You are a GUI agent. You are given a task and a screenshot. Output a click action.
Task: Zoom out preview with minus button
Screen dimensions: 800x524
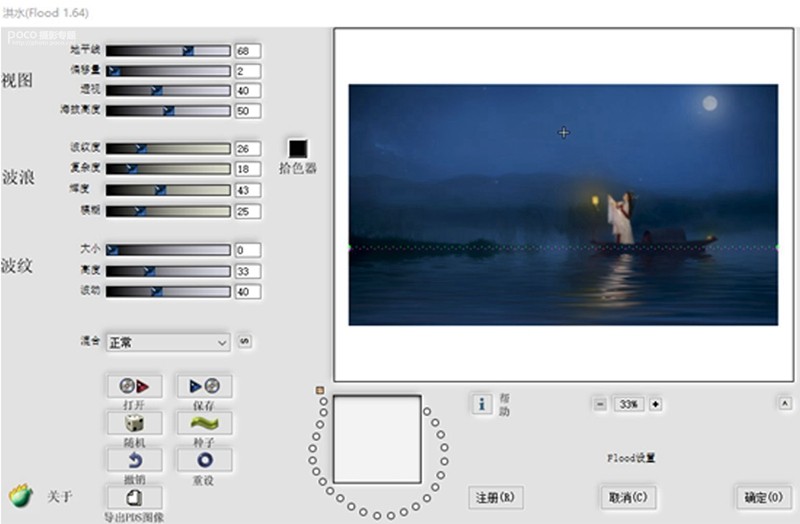[x=601, y=404]
